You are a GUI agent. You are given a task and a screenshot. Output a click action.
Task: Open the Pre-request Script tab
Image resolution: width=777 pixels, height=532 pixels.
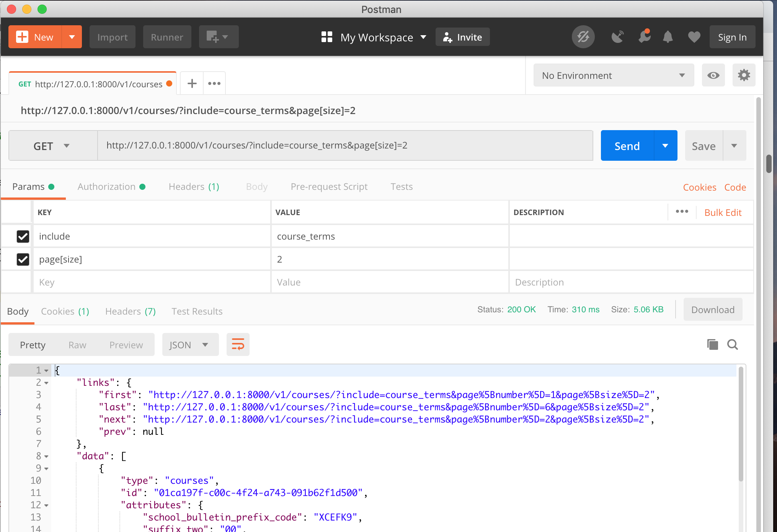click(x=329, y=187)
